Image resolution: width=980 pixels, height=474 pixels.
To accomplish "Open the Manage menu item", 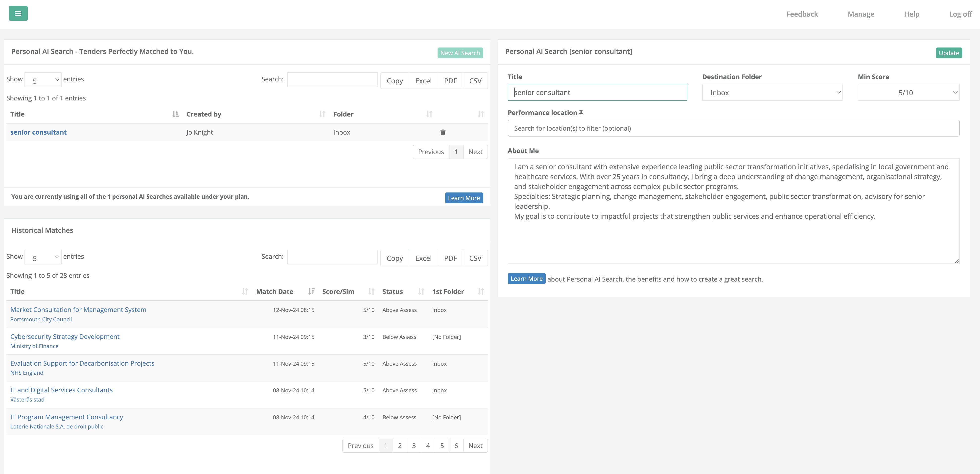I will 861,14.
